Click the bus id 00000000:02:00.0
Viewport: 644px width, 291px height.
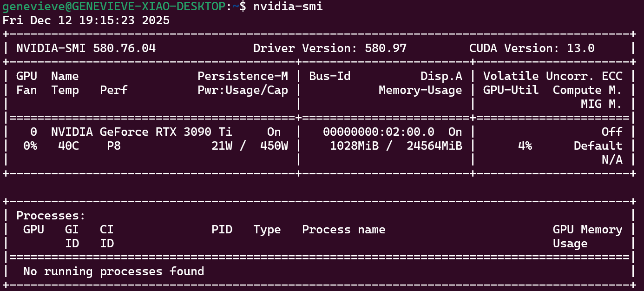pyautogui.click(x=379, y=132)
